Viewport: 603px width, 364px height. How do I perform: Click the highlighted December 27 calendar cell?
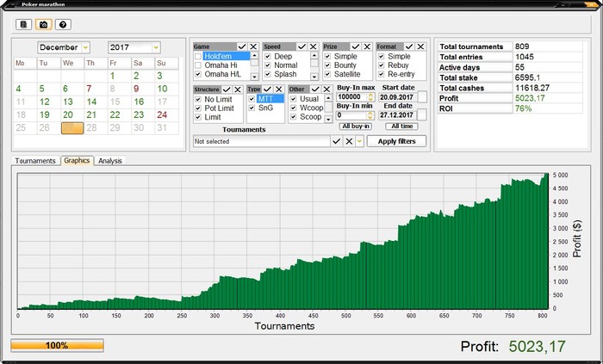(x=72, y=128)
